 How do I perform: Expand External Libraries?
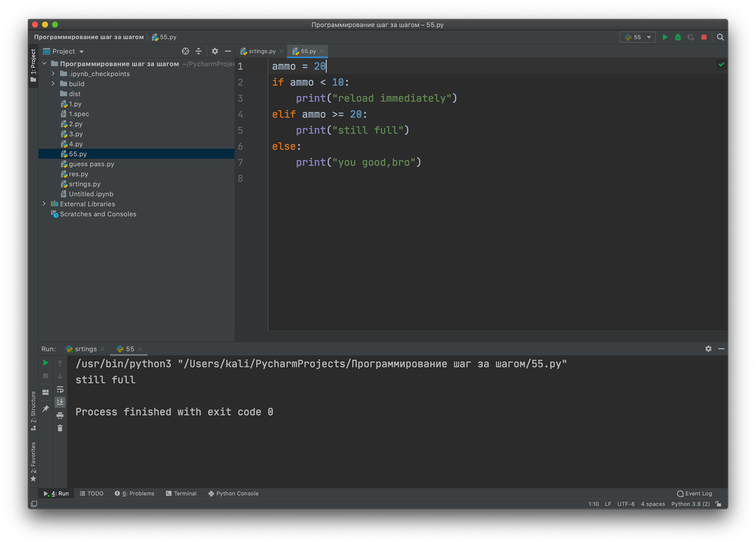(x=45, y=204)
